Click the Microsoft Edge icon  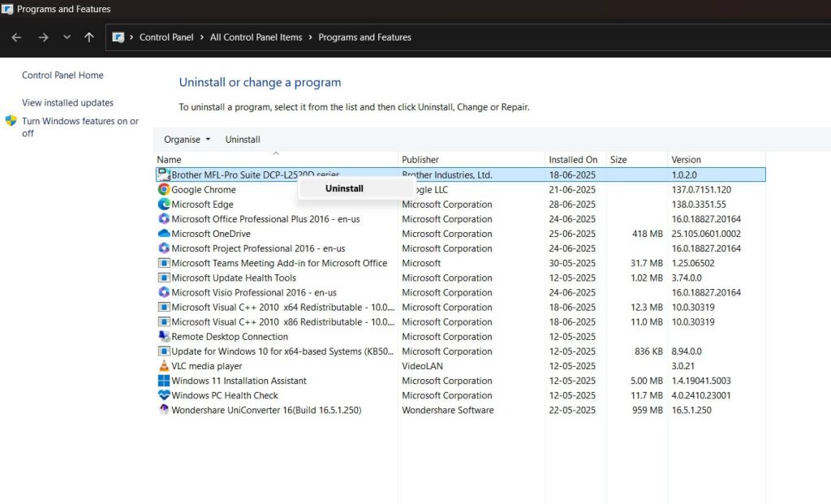click(x=164, y=204)
